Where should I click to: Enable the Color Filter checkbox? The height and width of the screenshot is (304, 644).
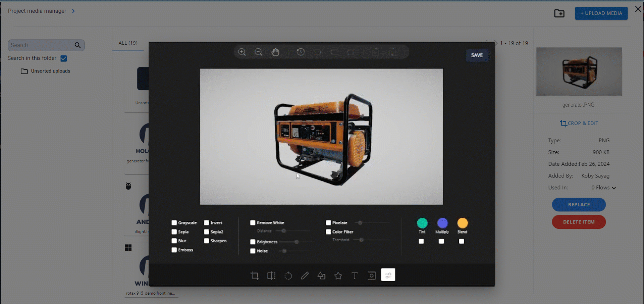point(328,232)
